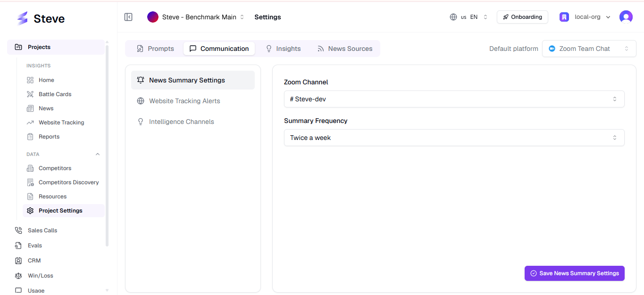This screenshot has width=644, height=295.
Task: Click Save News Summary Settings button
Action: click(x=574, y=273)
